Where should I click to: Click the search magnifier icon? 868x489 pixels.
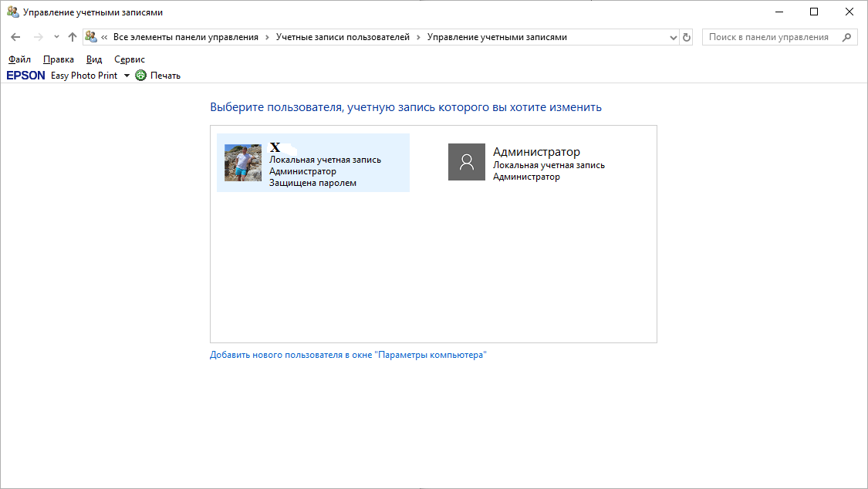[x=846, y=37]
